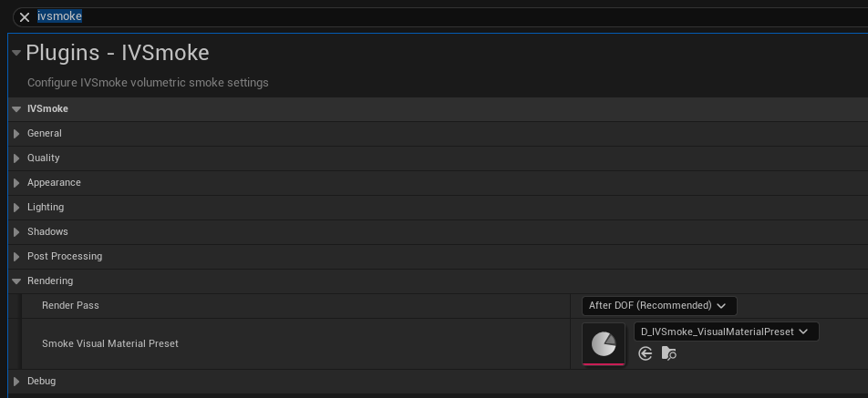Expand the Post Processing settings group
The image size is (868, 398).
pos(16,257)
